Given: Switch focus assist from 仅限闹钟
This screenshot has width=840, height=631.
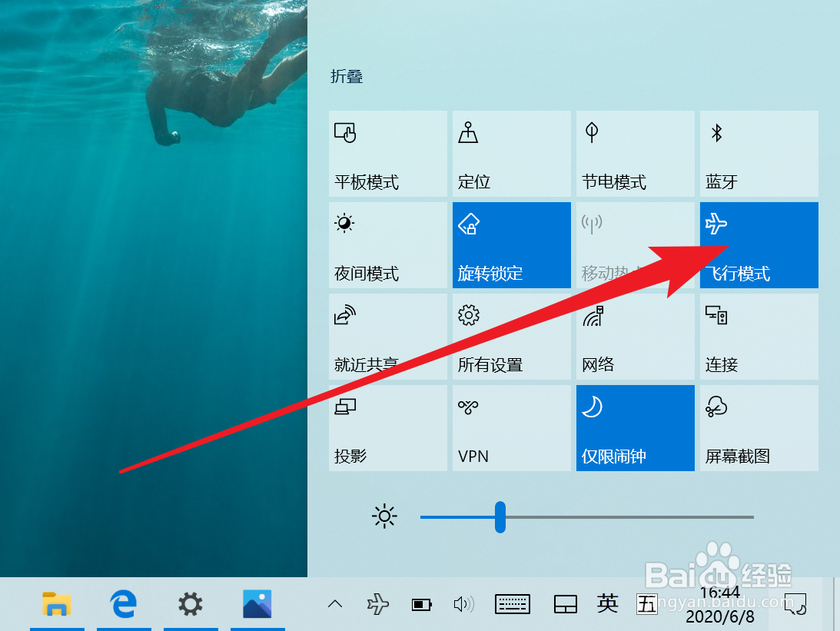Looking at the screenshot, I should point(635,428).
